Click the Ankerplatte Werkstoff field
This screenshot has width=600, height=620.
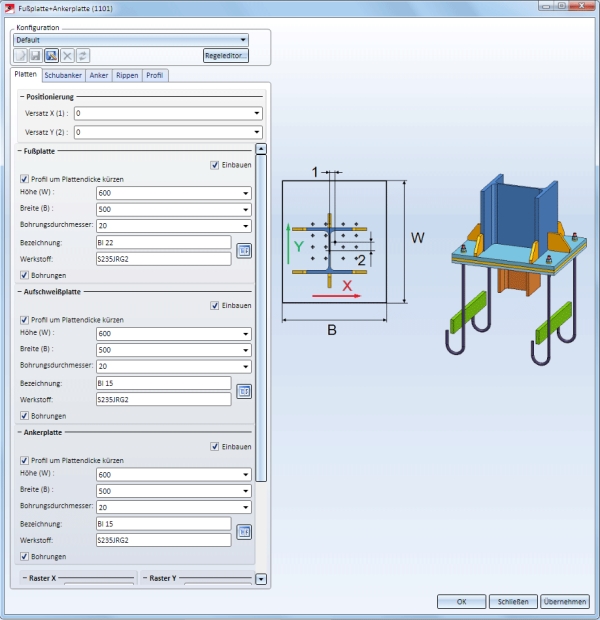click(x=164, y=540)
